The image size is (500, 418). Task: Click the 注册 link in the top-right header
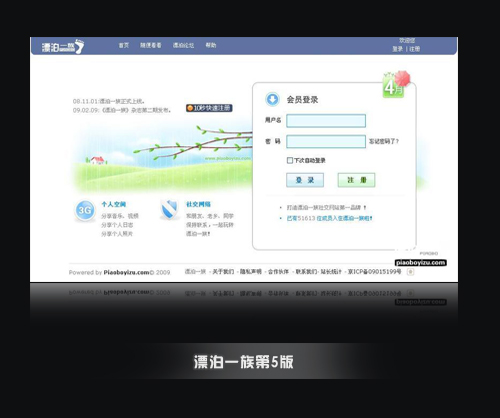[415, 49]
